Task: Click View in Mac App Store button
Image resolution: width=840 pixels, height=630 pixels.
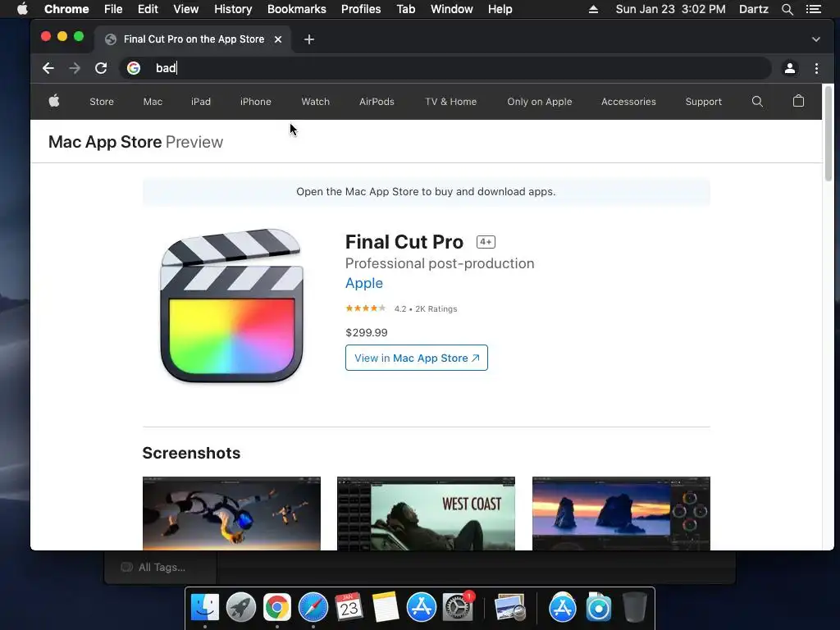Action: [416, 358]
